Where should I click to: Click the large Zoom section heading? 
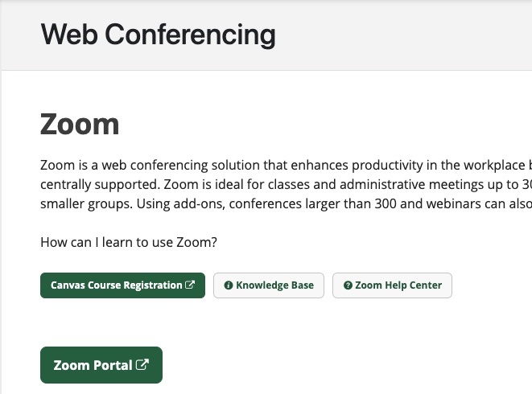coord(80,125)
